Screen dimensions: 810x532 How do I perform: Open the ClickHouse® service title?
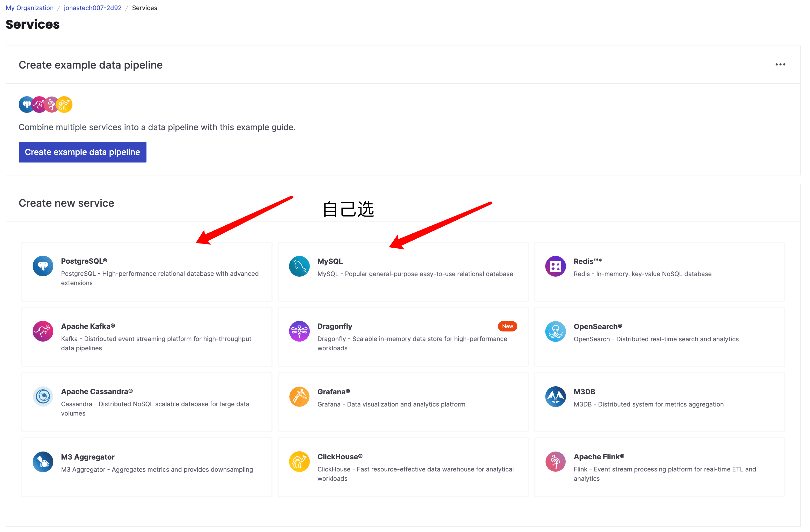pos(340,457)
